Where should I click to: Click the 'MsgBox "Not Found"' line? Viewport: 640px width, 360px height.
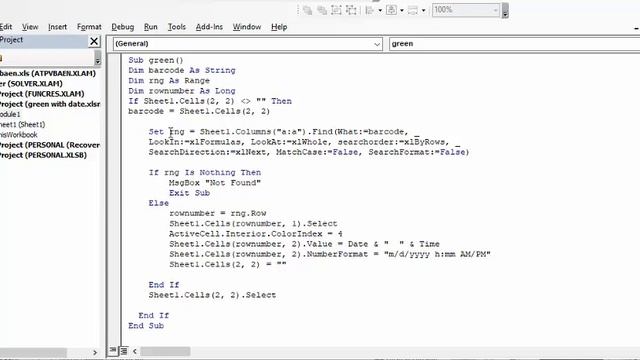215,183
